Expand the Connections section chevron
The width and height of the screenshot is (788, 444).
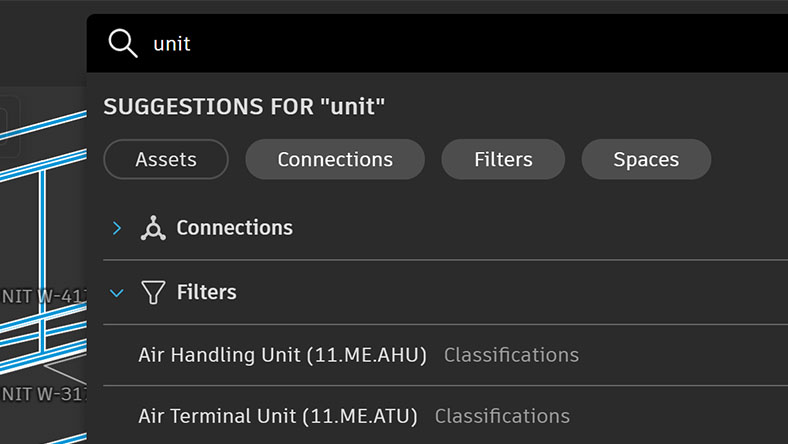tap(117, 228)
